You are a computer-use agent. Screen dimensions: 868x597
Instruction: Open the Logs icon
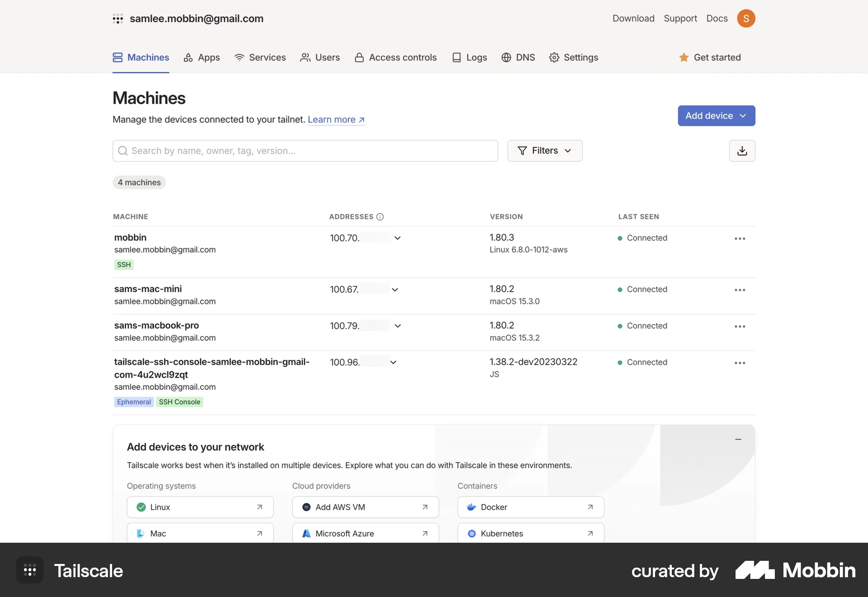457,57
